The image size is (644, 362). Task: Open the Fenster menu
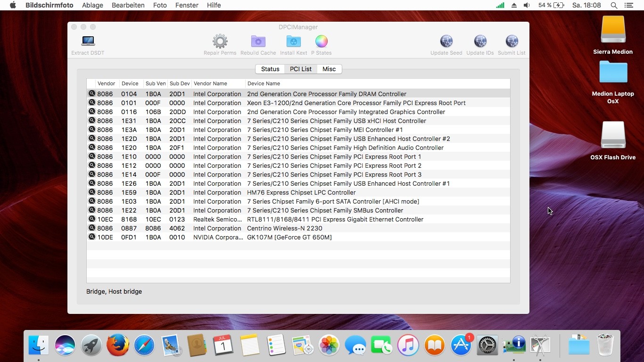187,5
